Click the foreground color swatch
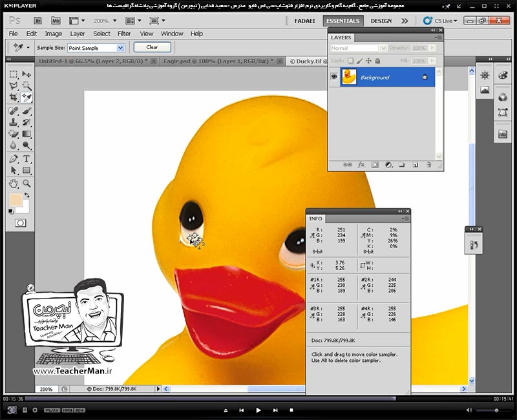 point(15,200)
